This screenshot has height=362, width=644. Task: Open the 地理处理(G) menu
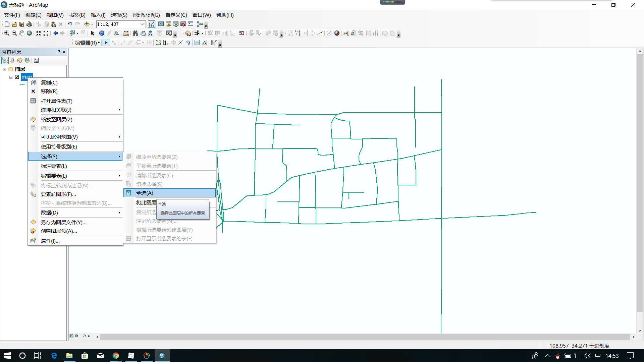tap(146, 15)
